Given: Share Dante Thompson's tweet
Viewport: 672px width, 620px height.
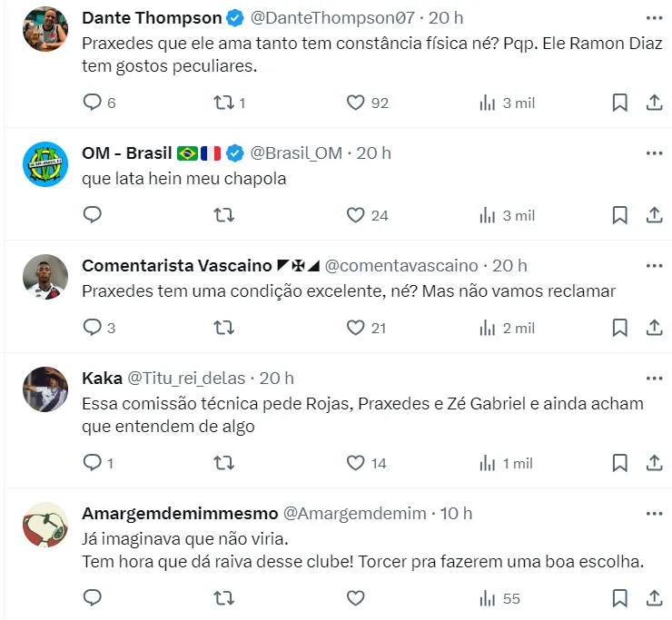Looking at the screenshot, I should (x=654, y=103).
